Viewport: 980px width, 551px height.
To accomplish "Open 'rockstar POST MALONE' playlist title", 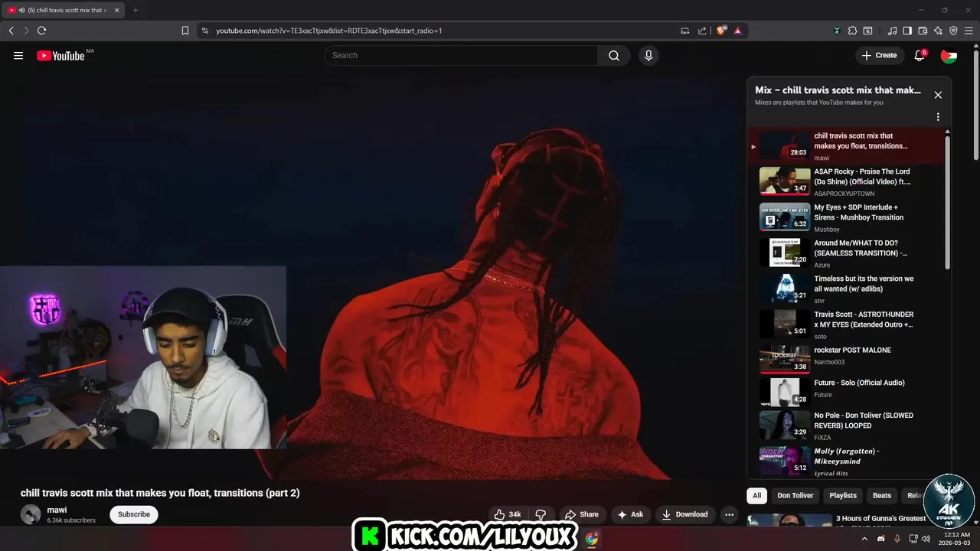I will (852, 350).
